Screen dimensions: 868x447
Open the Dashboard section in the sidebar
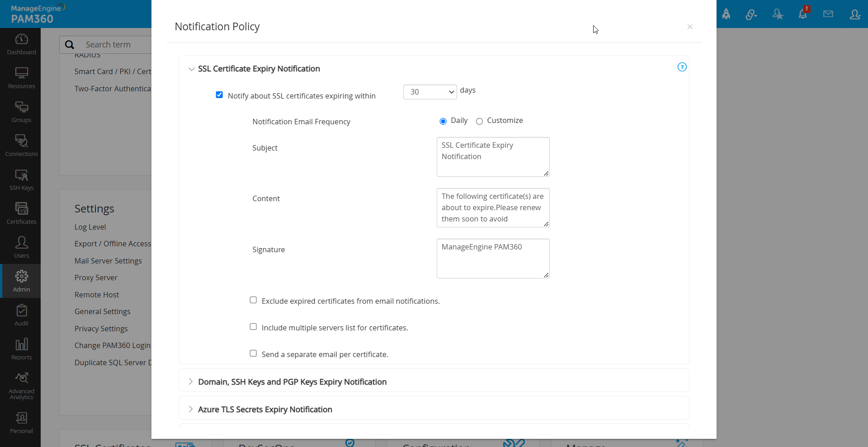(21, 44)
